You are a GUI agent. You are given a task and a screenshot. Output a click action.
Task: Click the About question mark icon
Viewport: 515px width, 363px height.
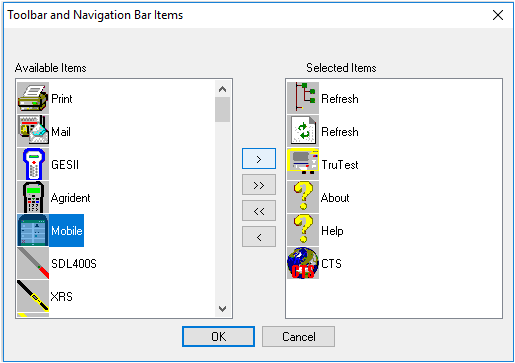303,197
